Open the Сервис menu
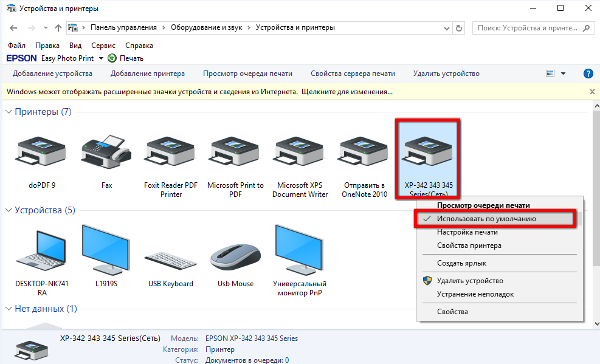 click(x=103, y=46)
